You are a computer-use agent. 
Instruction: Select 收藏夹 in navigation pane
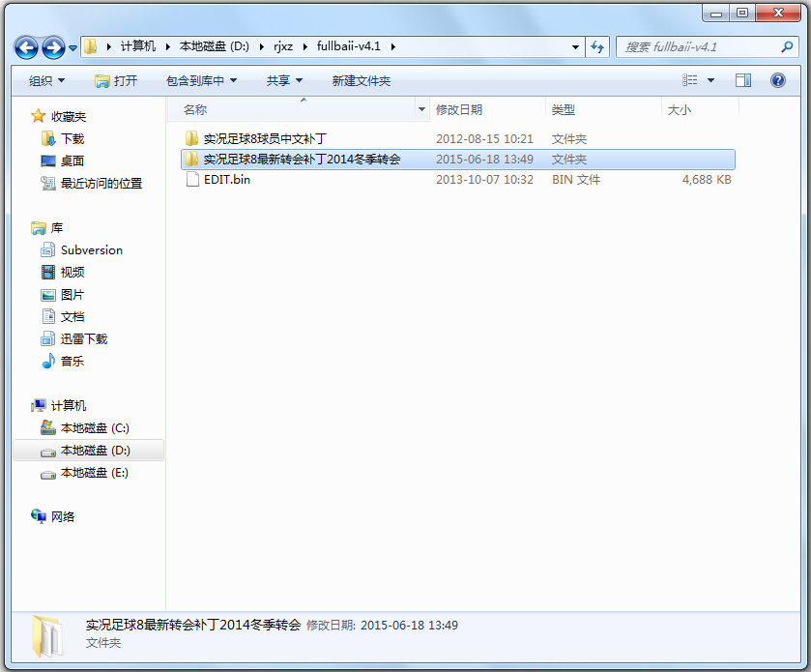click(x=69, y=116)
